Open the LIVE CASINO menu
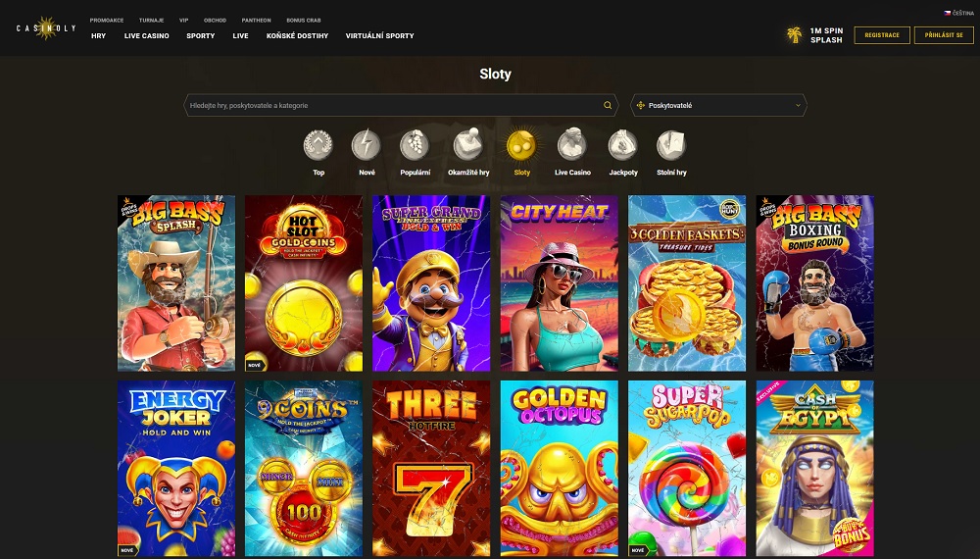This screenshot has width=980, height=559. tap(147, 36)
